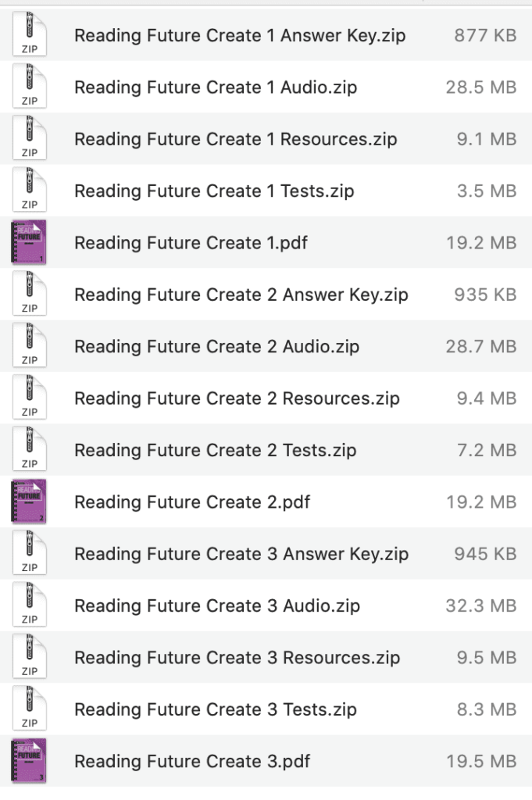The image size is (532, 800).
Task: Click the ZIP icon for Reading Future Create 1 Resources
Action: [x=28, y=138]
